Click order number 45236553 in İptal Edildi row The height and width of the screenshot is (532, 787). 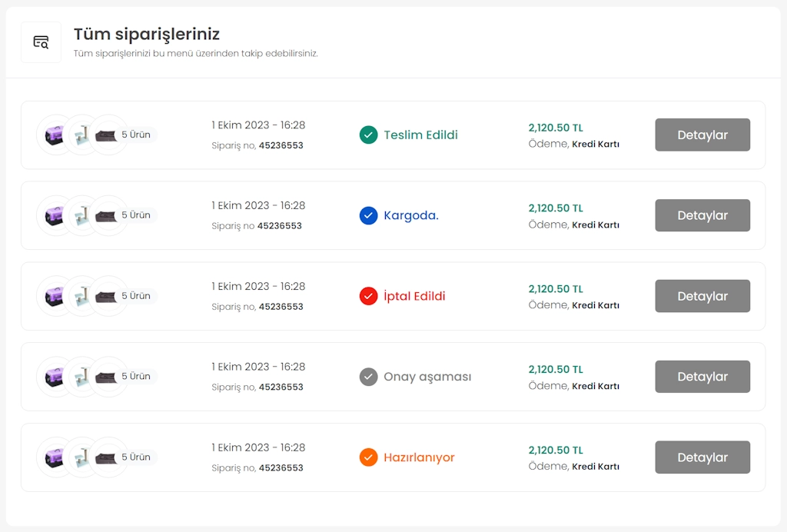click(x=281, y=307)
